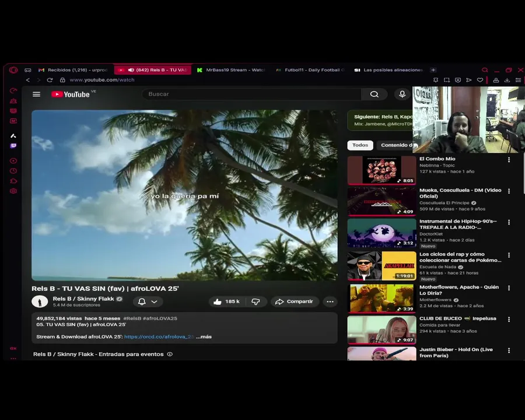The image size is (525, 420).
Task: Start voice search with microphone icon
Action: 402,94
